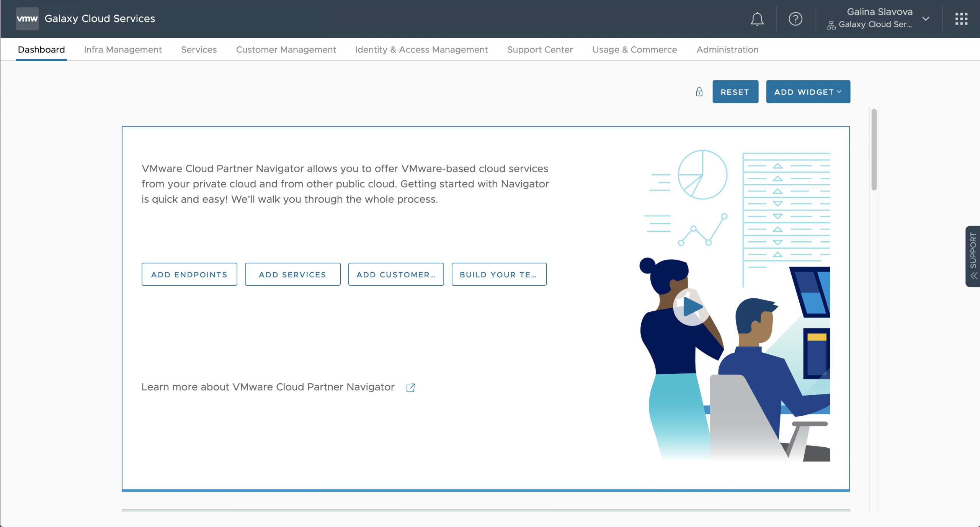Open Learn more about VMware Cloud Partner Navigator
This screenshot has width=980, height=527.
268,387
